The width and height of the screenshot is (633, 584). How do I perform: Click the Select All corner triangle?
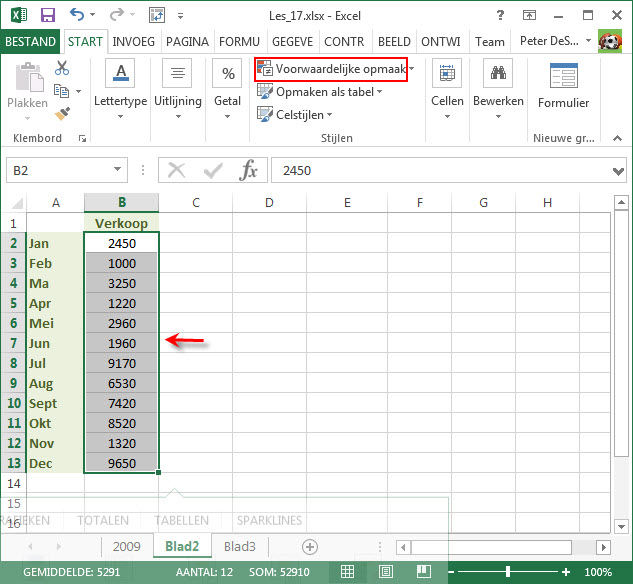[17, 203]
